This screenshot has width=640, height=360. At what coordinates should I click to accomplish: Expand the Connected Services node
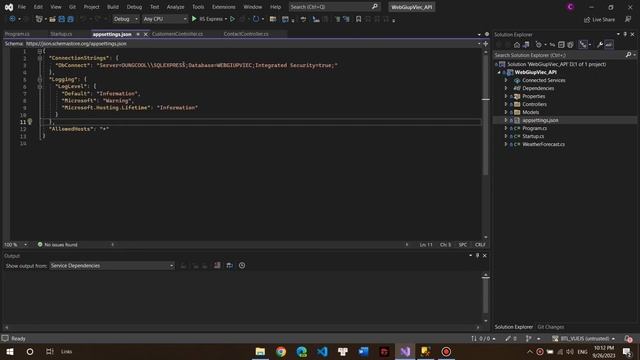pyautogui.click(x=506, y=80)
